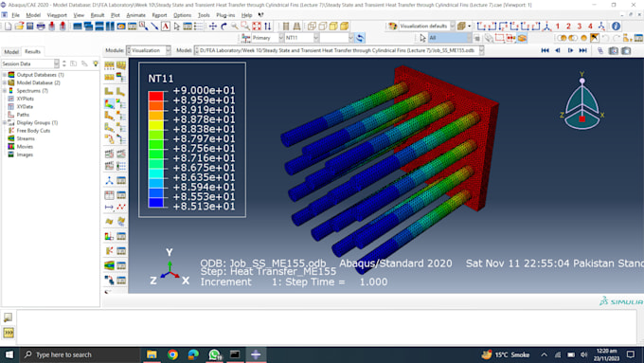Step to next frame
This screenshot has height=363, width=644.
point(570,50)
